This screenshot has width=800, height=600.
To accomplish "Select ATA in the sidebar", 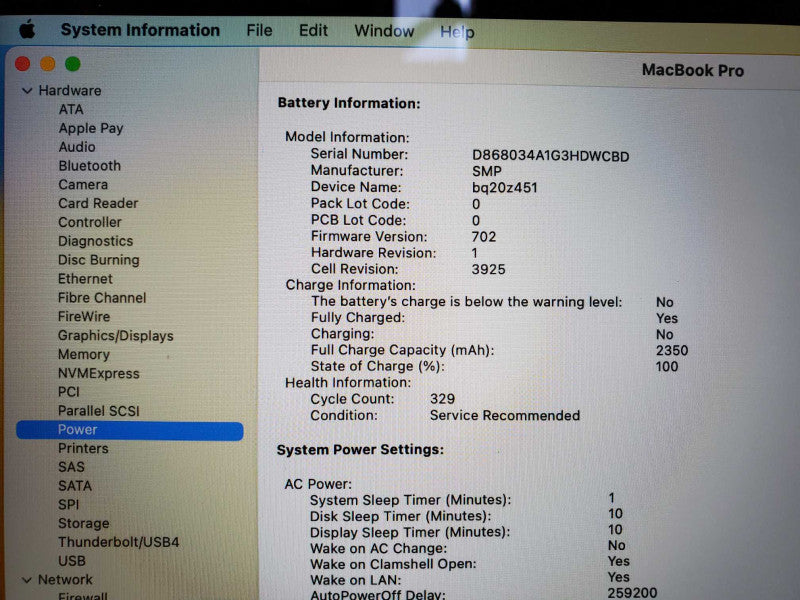I will 71,110.
